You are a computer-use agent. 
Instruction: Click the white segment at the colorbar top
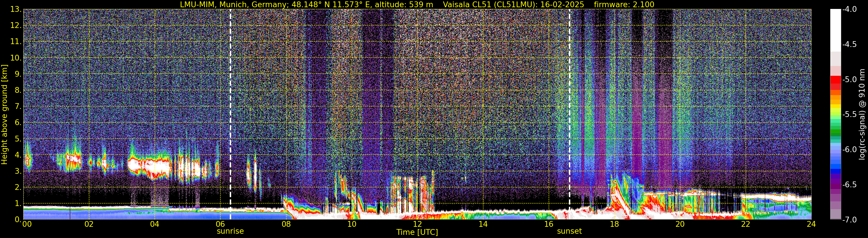[x=835, y=30]
